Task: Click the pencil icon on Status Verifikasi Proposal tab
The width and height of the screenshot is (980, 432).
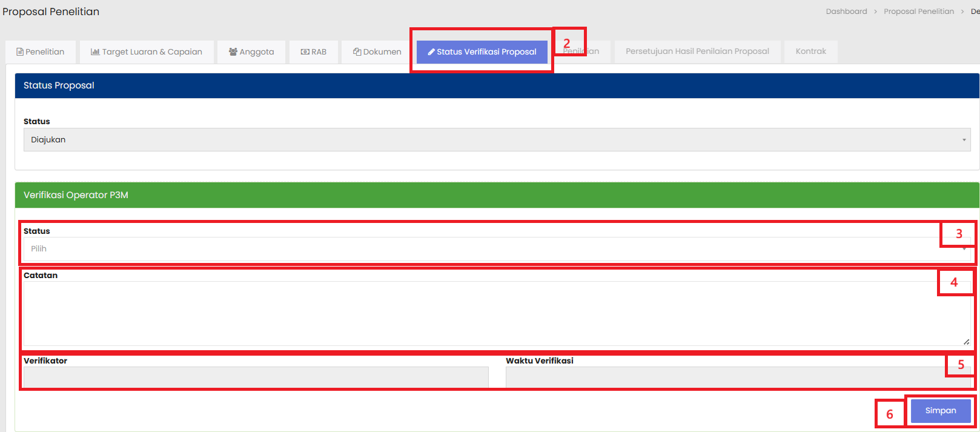Action: (431, 52)
